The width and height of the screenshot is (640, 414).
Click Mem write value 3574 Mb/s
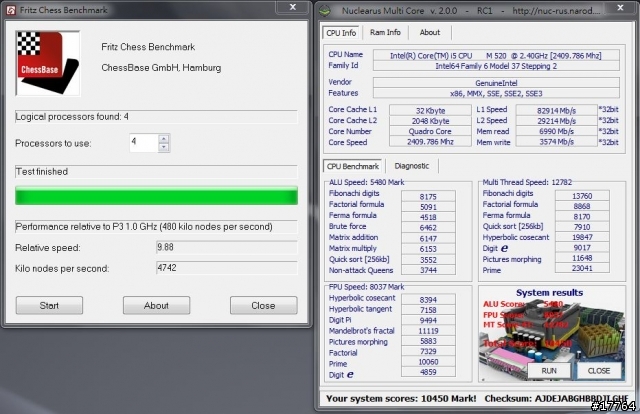[557, 142]
